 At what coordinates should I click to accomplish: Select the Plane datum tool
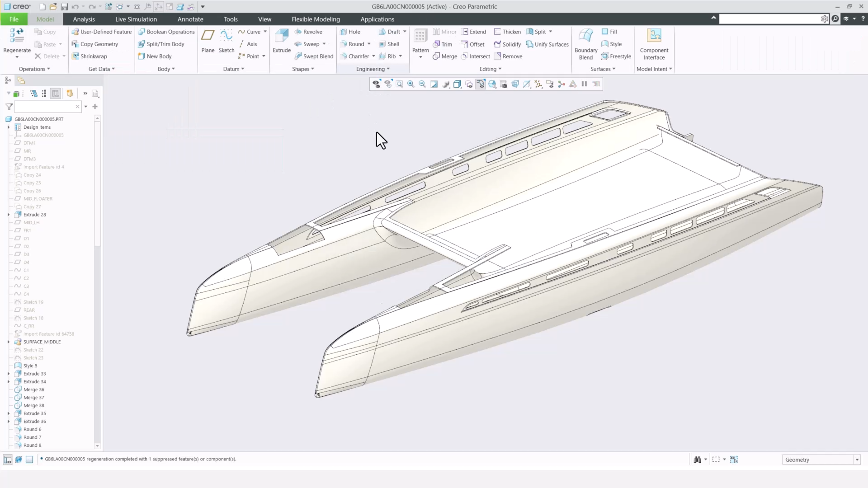[208, 41]
